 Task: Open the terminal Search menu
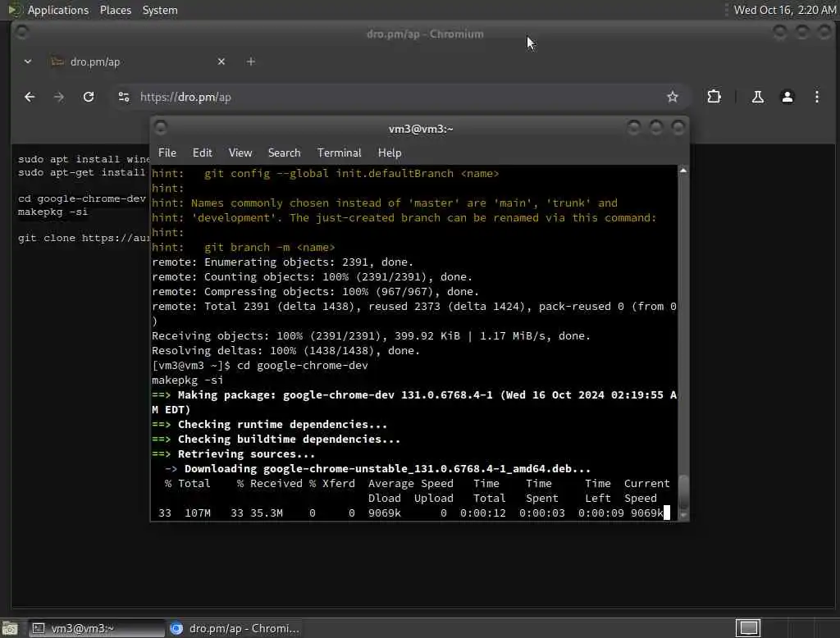pyautogui.click(x=284, y=153)
